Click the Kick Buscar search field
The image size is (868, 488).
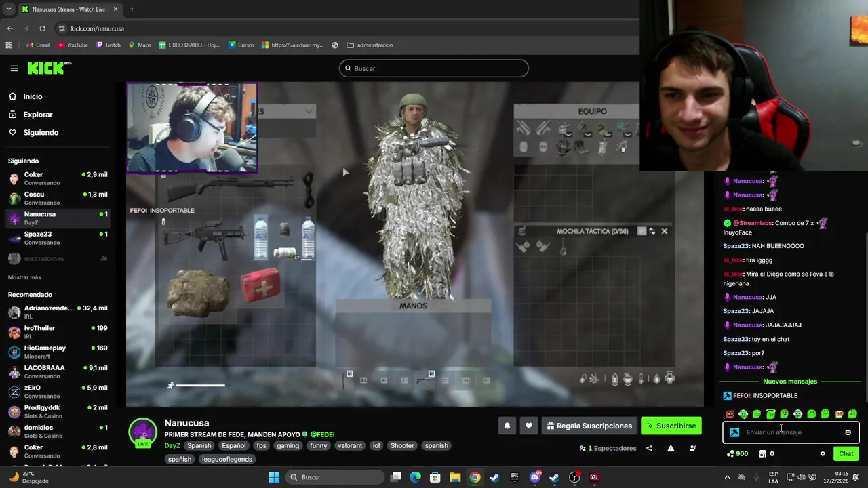(x=434, y=68)
